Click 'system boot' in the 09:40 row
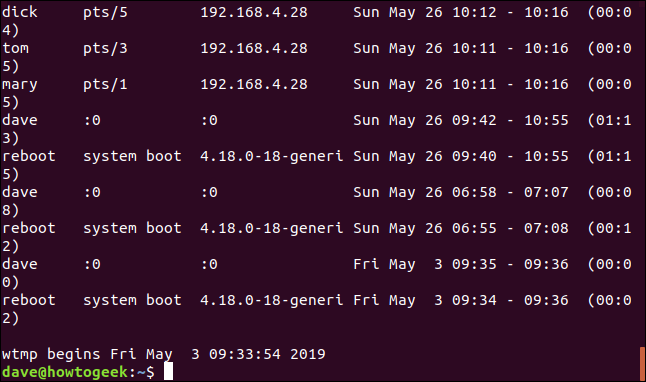Viewport: 646px width, 382px height. [x=132, y=157]
